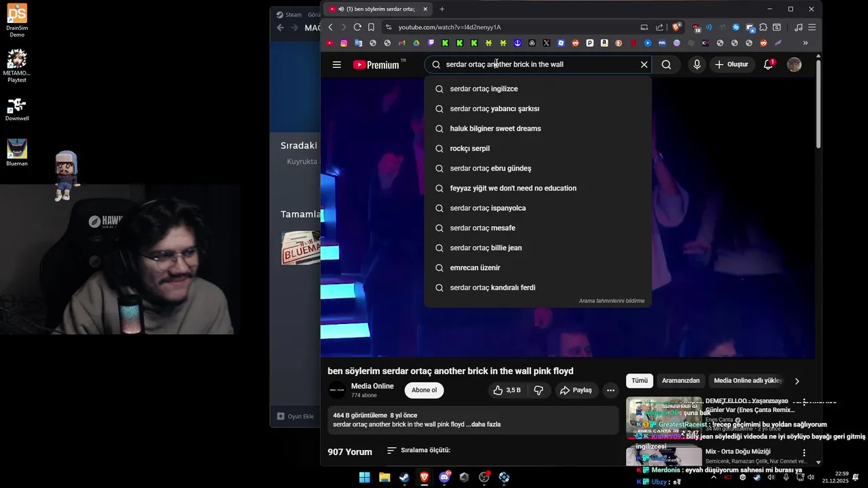Choose suggestion "serdar ortaç mesafe"
Image resolution: width=868 pixels, height=488 pixels.
click(538, 228)
